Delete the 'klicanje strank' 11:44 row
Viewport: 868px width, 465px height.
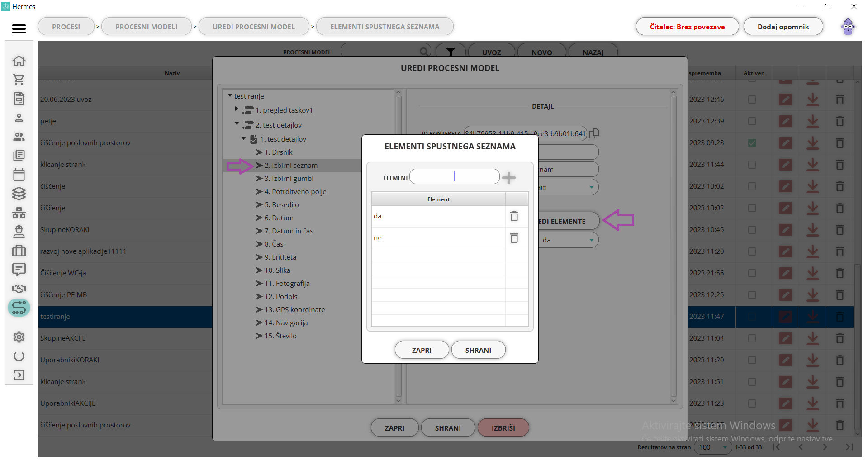pos(840,165)
